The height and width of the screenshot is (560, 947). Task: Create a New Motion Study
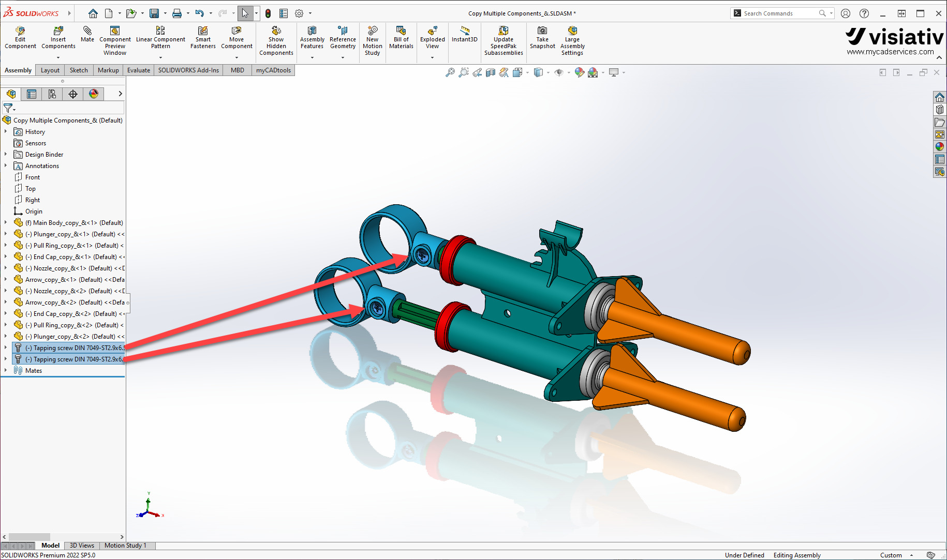373,41
